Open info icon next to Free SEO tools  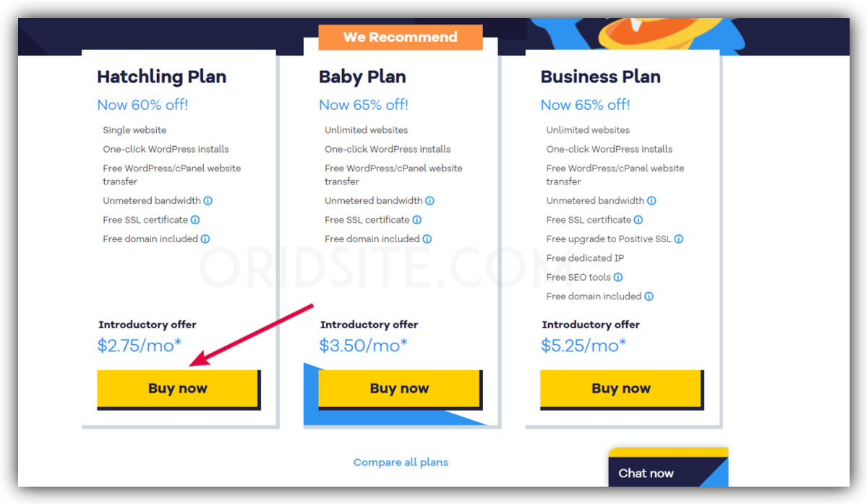618,278
